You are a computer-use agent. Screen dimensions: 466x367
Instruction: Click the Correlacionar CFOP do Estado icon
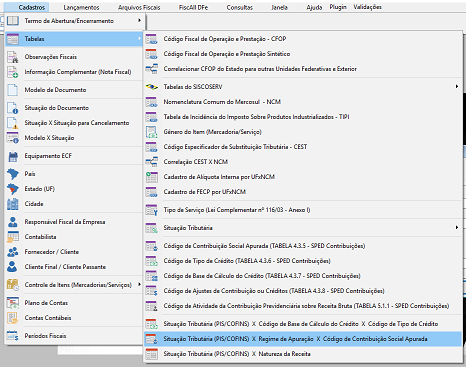click(x=151, y=69)
